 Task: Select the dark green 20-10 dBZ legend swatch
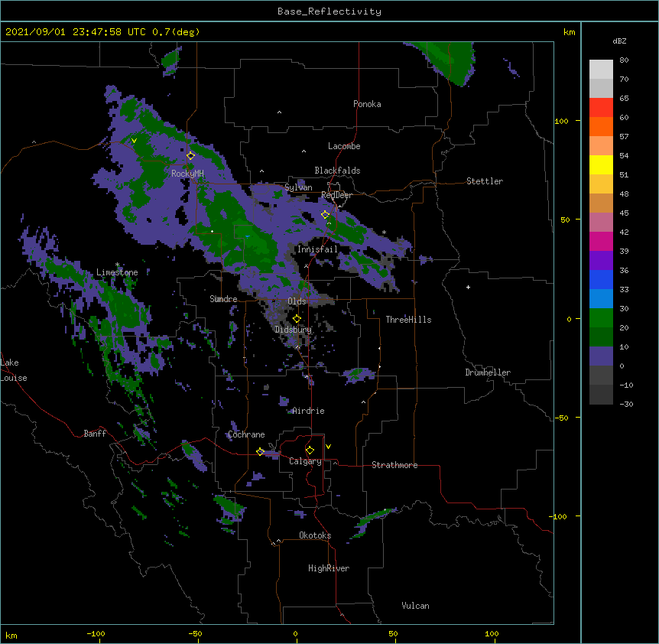pyautogui.click(x=601, y=337)
